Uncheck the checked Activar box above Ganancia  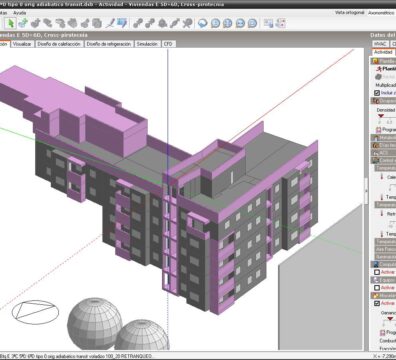tap(377, 303)
